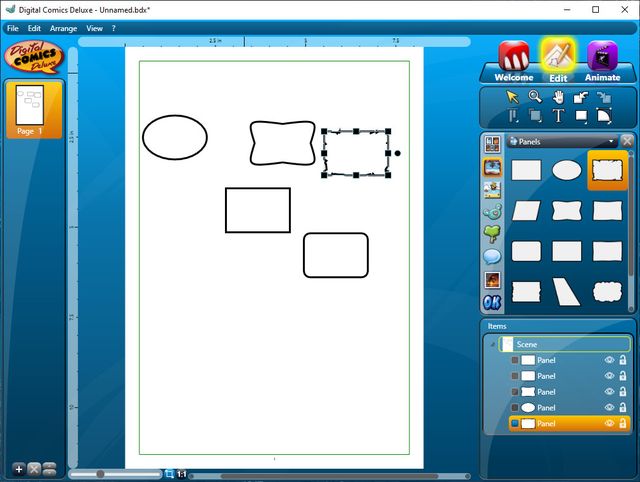
Task: Hide the ellipse Panel item via eye icon
Action: [608, 408]
